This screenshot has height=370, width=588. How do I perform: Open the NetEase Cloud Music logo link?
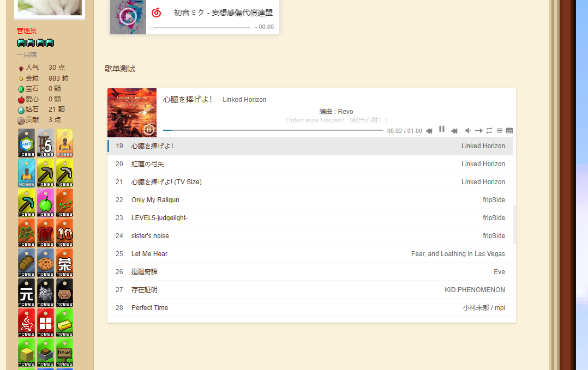157,13
